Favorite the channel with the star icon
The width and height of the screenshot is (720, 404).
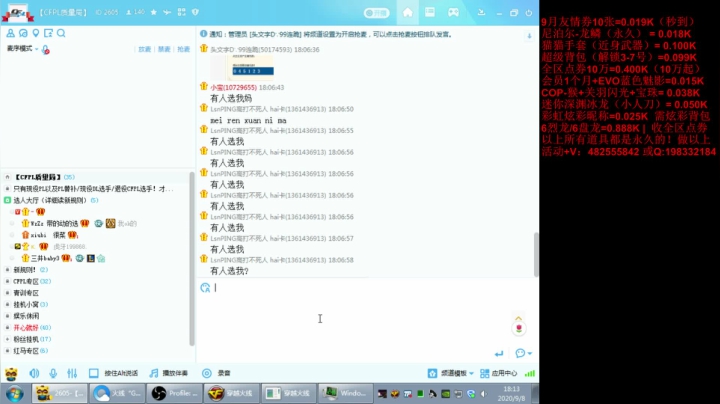coord(153,12)
